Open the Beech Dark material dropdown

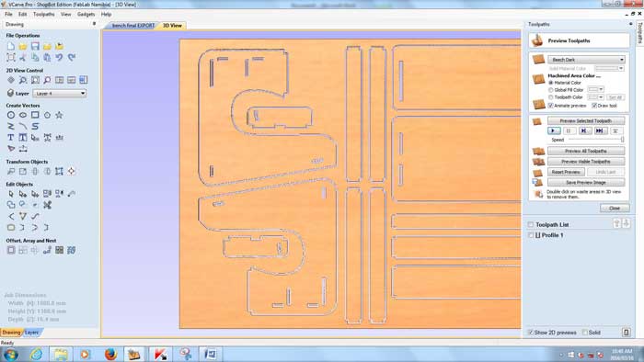pos(586,60)
